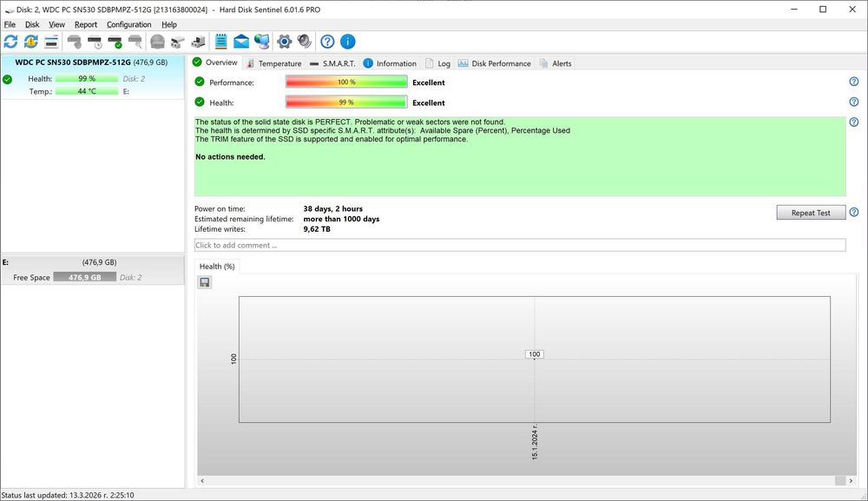This screenshot has height=501, width=868.
Task: Click the 'more than 1000 days' value
Action: point(341,219)
